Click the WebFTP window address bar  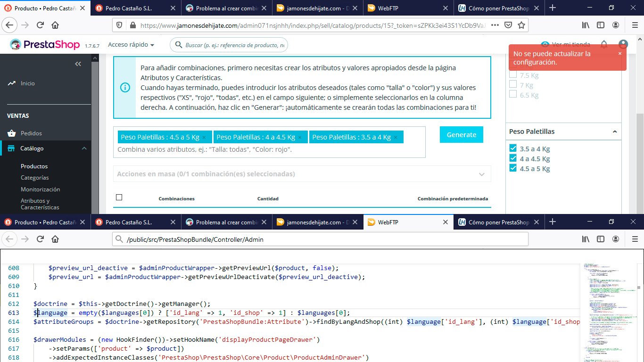pyautogui.click(x=320, y=239)
